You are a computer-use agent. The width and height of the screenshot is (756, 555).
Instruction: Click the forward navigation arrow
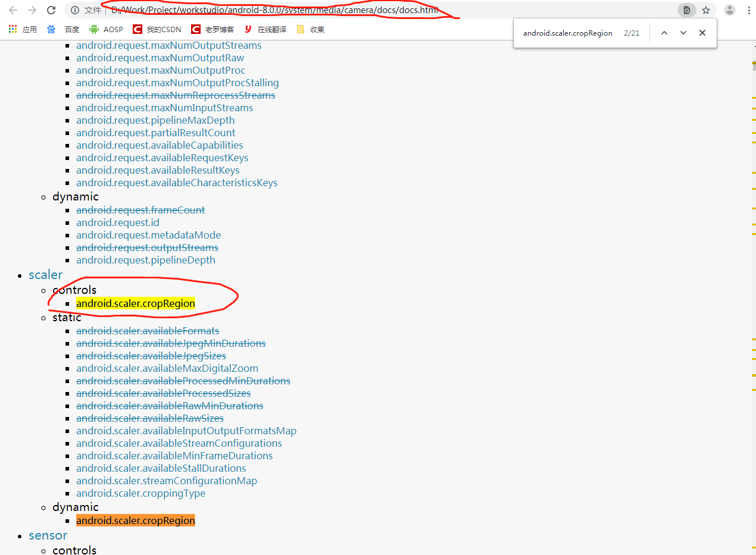pos(32,10)
